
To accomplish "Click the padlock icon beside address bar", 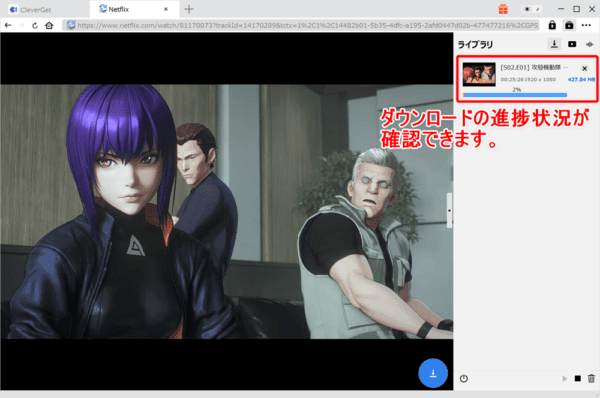I will pos(552,25).
